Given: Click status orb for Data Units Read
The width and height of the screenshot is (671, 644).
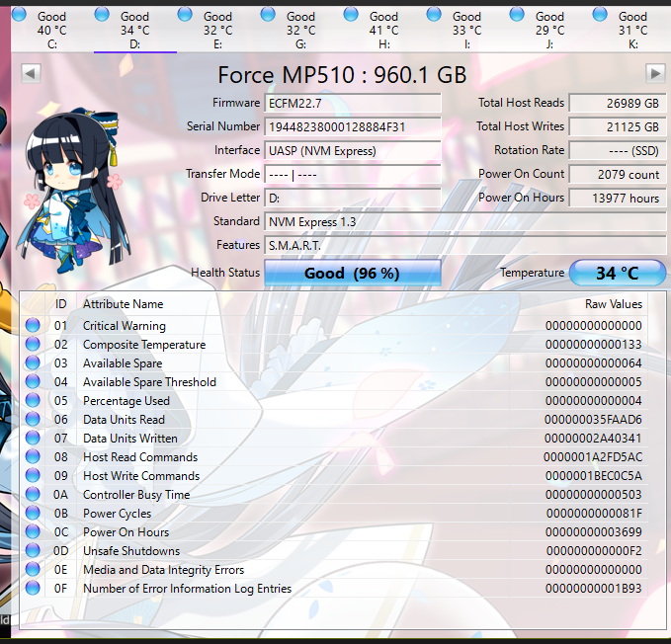Looking at the screenshot, I should point(33,419).
